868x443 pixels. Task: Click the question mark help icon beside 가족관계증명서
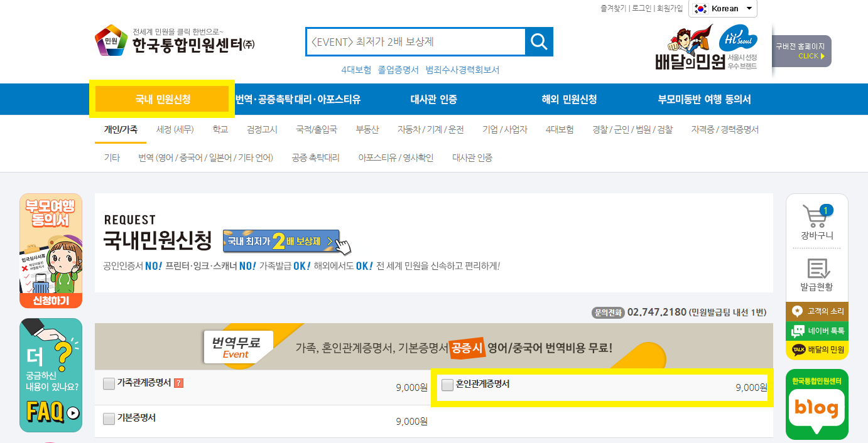tap(178, 383)
